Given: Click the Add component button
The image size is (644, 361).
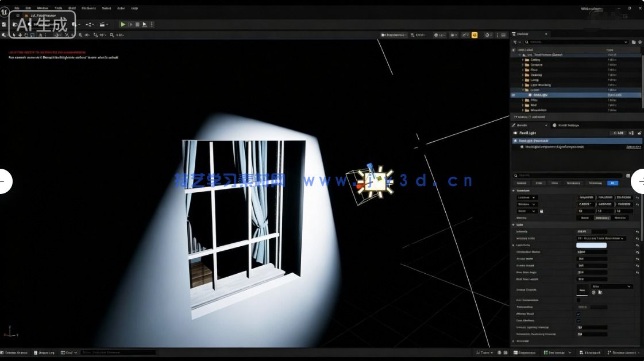Looking at the screenshot, I should [618, 133].
